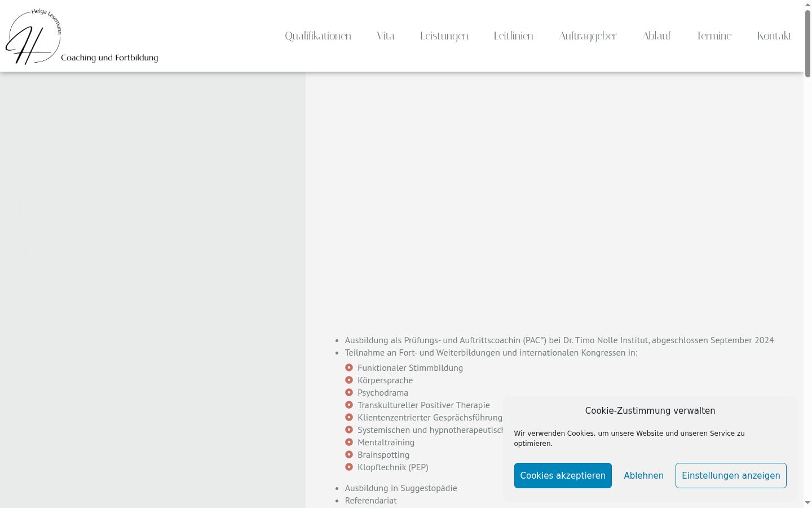Click the bullet icon beside Mentaltraining

click(349, 442)
